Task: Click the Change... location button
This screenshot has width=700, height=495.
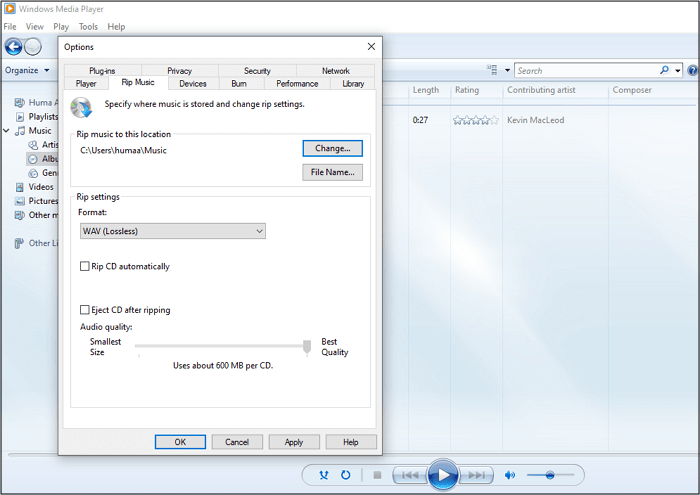Action: click(332, 148)
